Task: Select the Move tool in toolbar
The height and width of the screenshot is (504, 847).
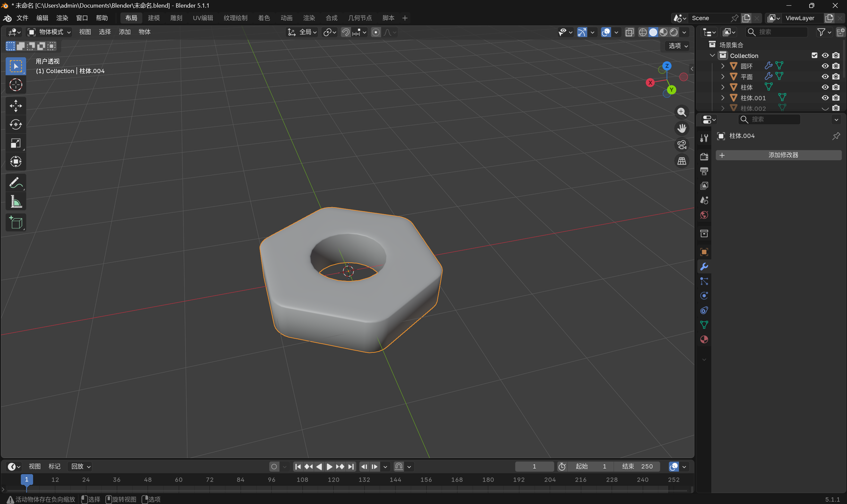Action: coord(16,106)
